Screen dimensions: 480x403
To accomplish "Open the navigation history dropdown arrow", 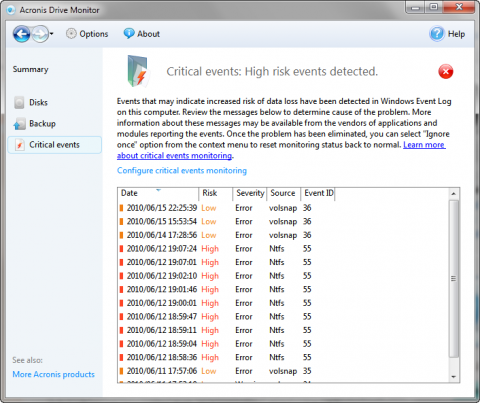I will click(x=51, y=34).
